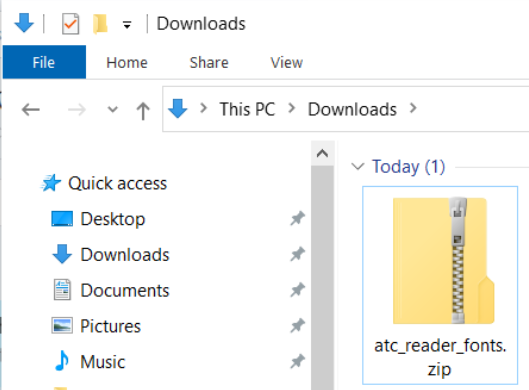
Task: Click the navigation pane scroll up arrow
Action: 323,154
